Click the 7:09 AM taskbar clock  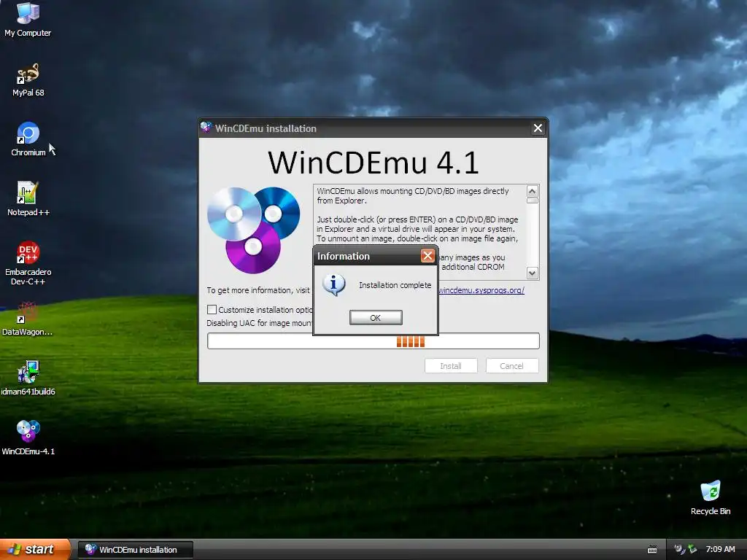click(720, 550)
